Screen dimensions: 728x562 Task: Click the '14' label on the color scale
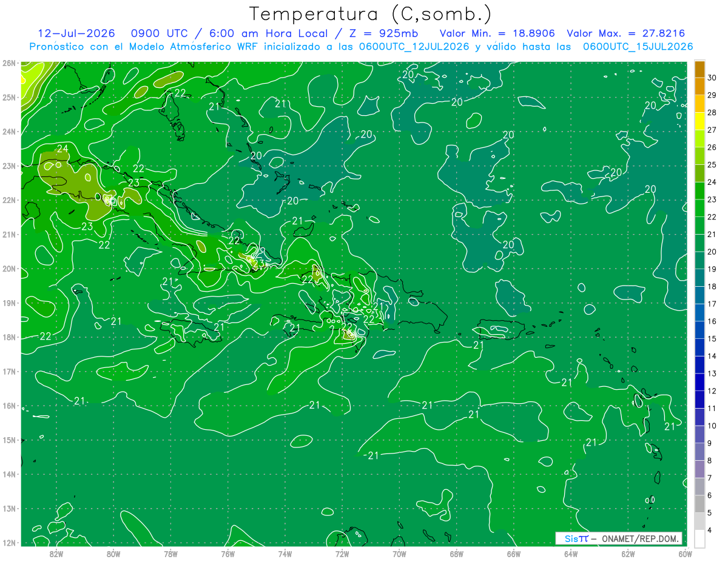(712, 356)
